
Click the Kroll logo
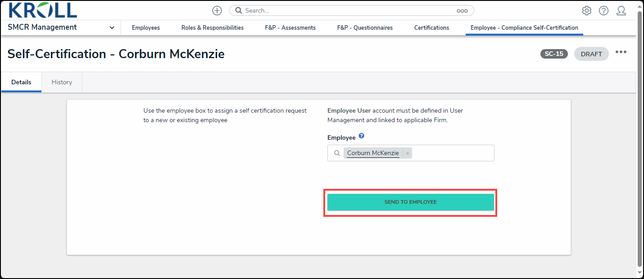tap(43, 10)
